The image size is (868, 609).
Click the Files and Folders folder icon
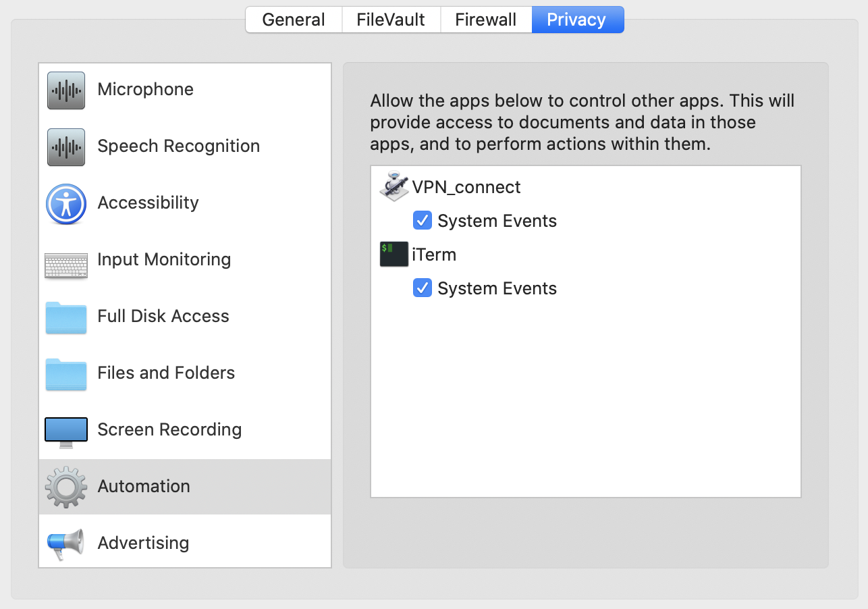pyautogui.click(x=66, y=374)
